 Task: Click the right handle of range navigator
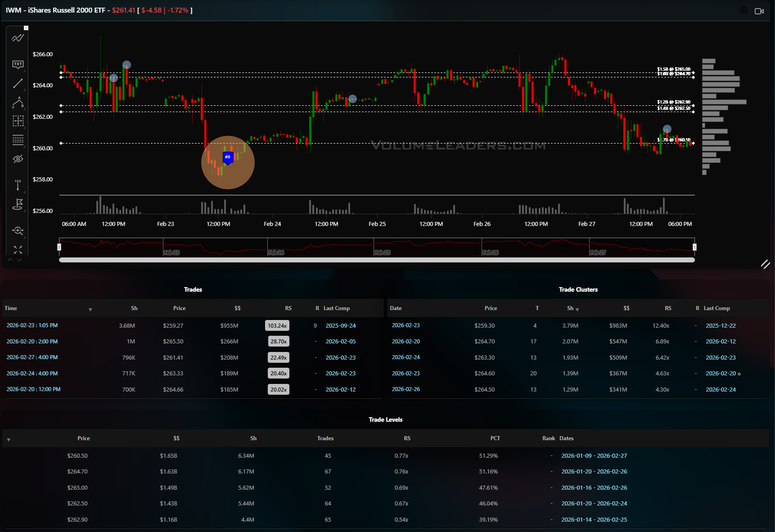click(694, 247)
